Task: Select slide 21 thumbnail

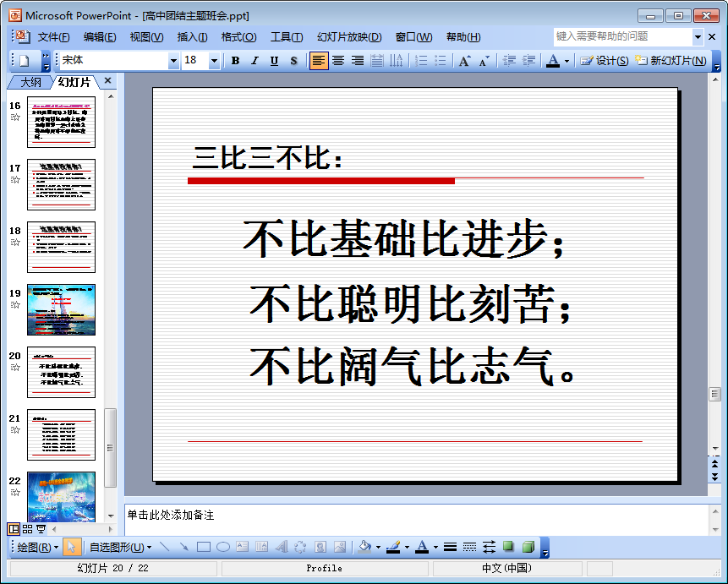Action: (x=61, y=435)
